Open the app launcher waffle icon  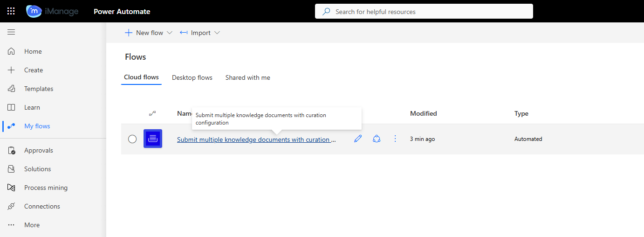point(11,11)
